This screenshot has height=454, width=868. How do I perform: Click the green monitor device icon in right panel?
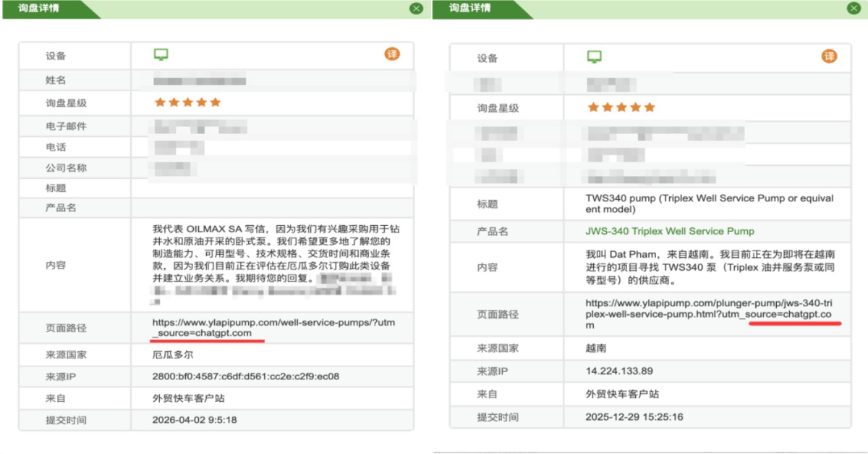pos(594,57)
